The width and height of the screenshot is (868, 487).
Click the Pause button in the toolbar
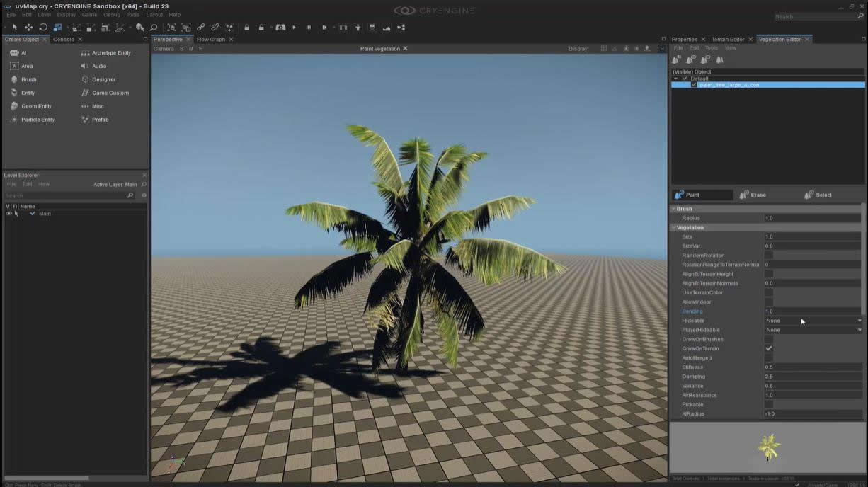click(309, 28)
